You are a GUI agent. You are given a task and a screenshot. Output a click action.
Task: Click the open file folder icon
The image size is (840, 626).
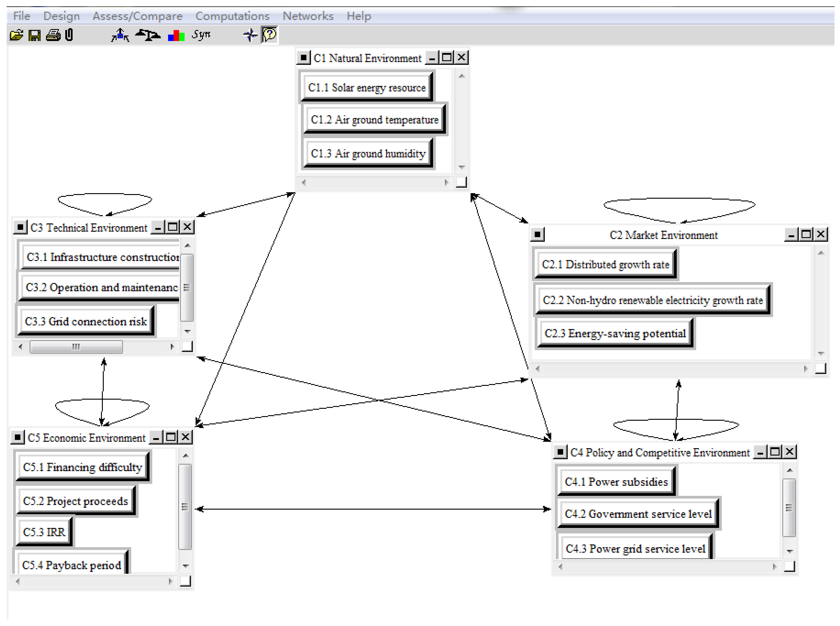[x=16, y=35]
